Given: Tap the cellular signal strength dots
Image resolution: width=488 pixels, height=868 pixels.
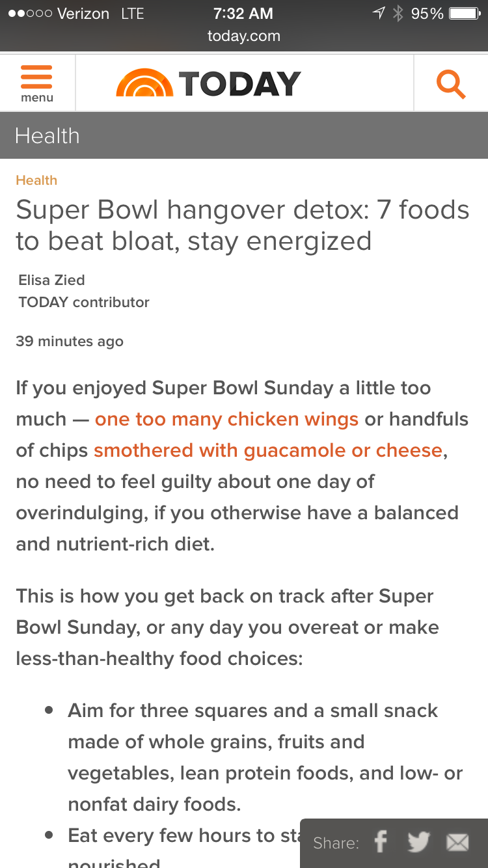Looking at the screenshot, I should coord(29,14).
